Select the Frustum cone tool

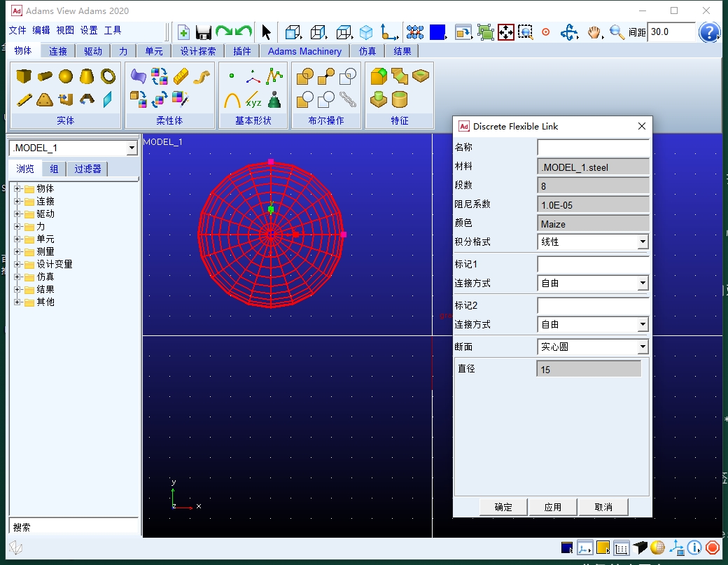(x=87, y=76)
